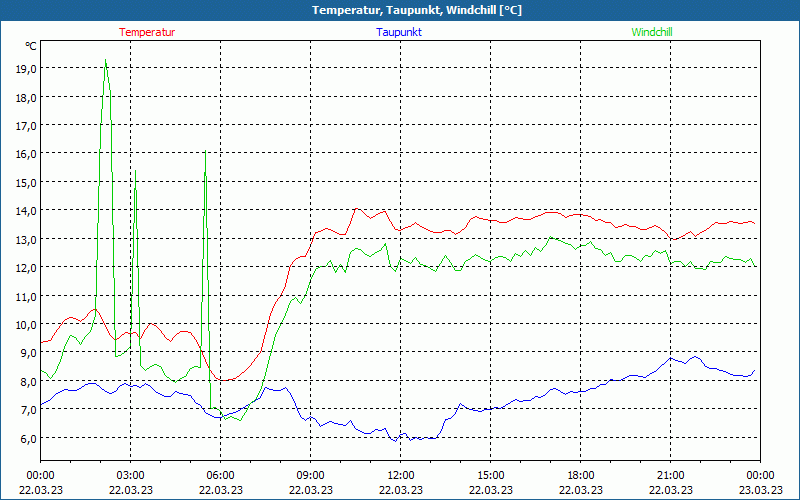Viewport: 800px width, 500px height.
Task: Click the chart title Temperatur, Taupunkt, Windchill
Action: (x=417, y=10)
